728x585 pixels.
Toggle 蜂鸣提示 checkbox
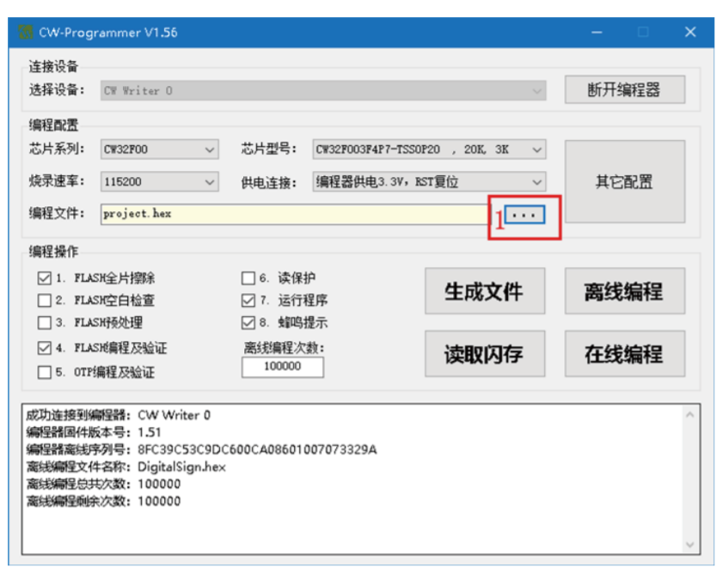248,322
